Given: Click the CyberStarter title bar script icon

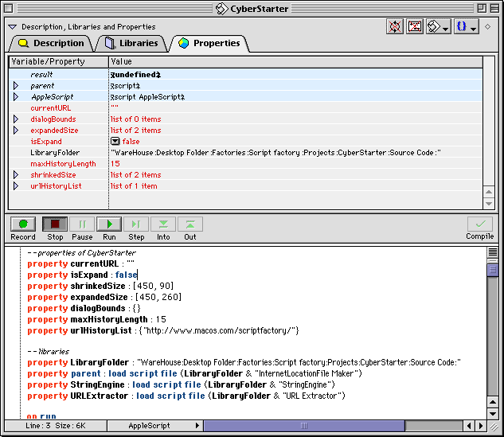Looking at the screenshot, I should [221, 9].
